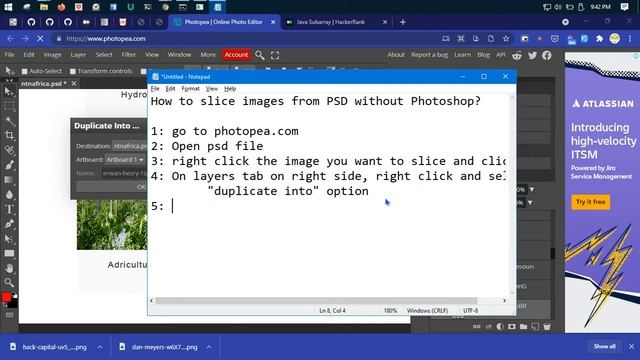Open the Learn link
This screenshot has width=640, height=360.
point(462,54)
